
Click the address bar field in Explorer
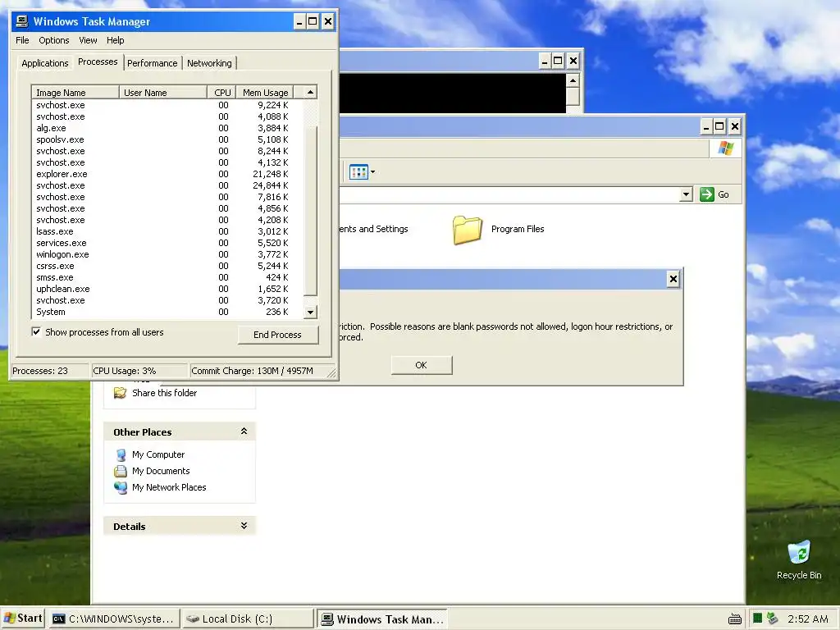click(509, 194)
